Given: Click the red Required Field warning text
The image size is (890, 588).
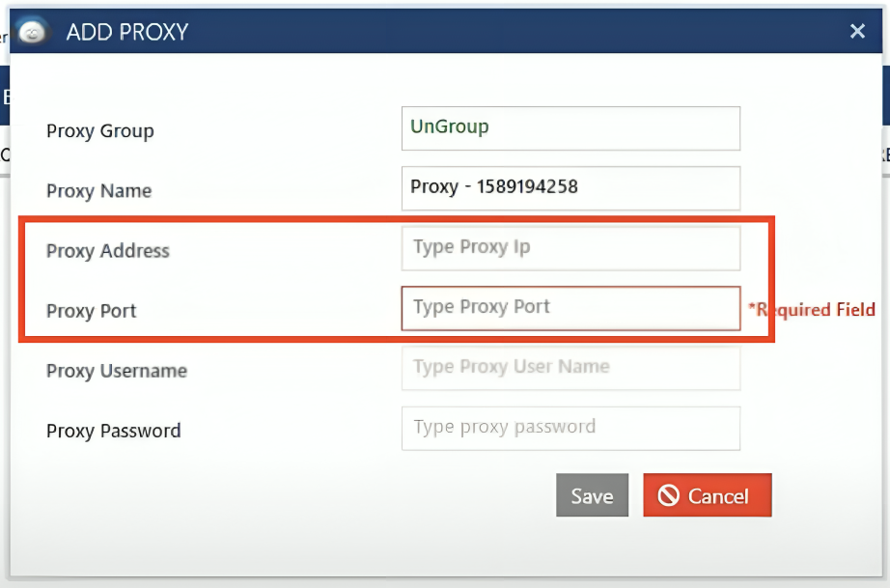Looking at the screenshot, I should [x=812, y=310].
